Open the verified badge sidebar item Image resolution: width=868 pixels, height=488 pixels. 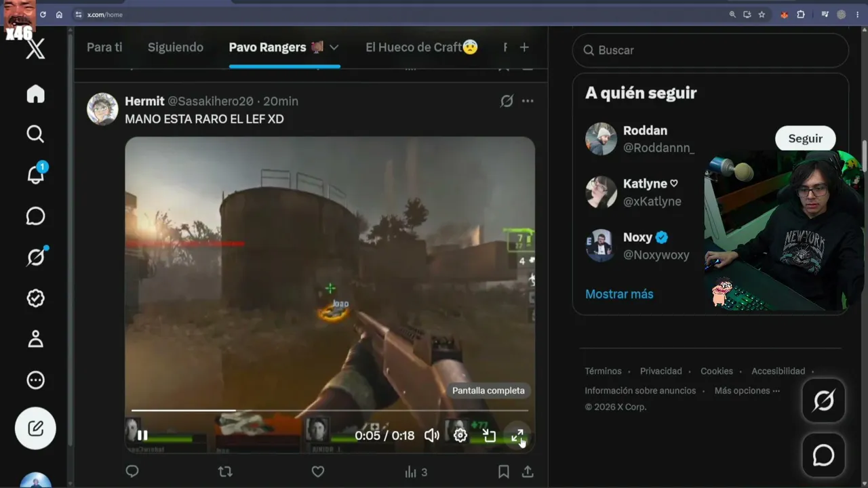pos(35,298)
